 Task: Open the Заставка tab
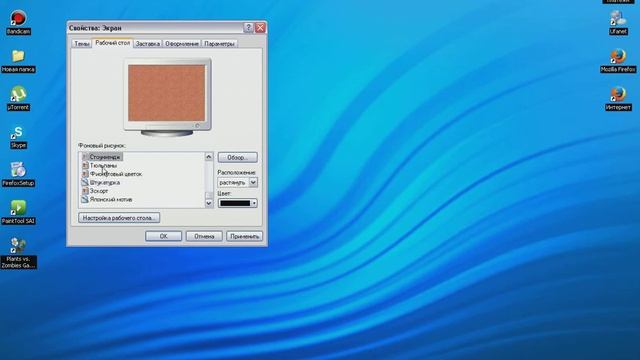(147, 44)
